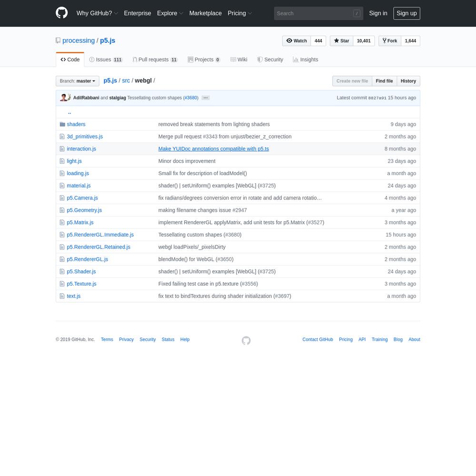This screenshot has height=476, width=476.
Task: Open the src breadcrumb link
Action: click(x=126, y=80)
